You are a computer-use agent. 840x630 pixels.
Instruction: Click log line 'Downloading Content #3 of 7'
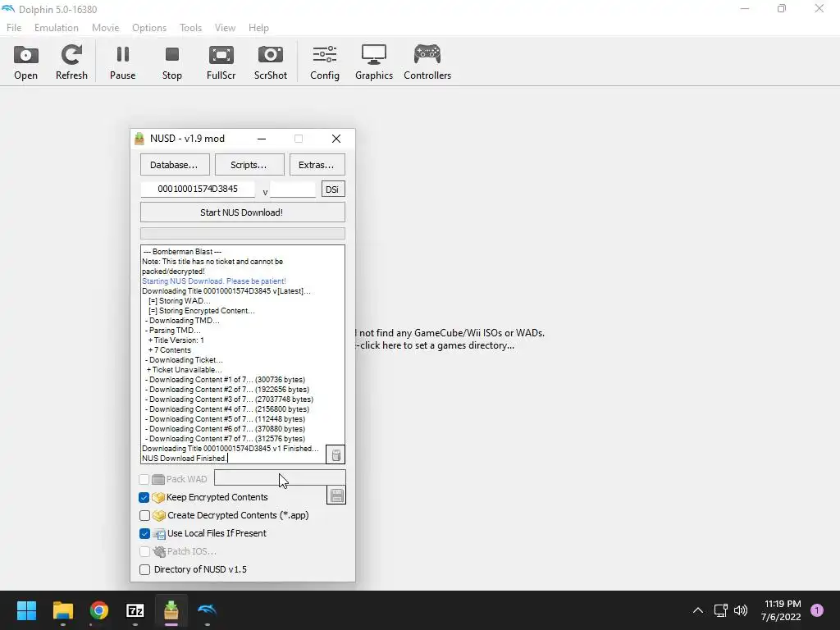pyautogui.click(x=230, y=399)
